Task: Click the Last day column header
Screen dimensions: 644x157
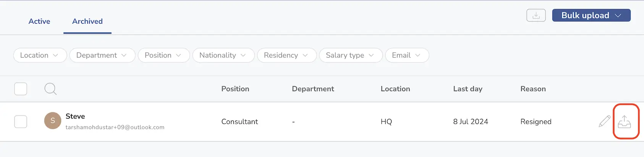Action: coord(468,89)
